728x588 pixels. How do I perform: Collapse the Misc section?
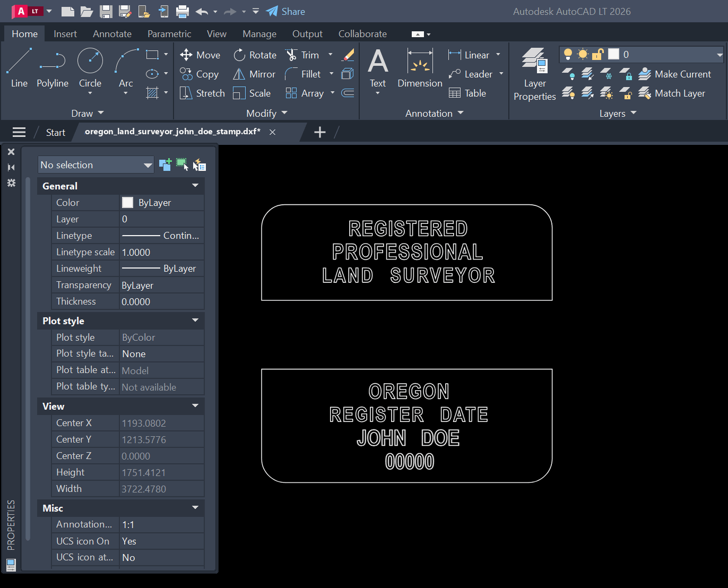(x=195, y=508)
